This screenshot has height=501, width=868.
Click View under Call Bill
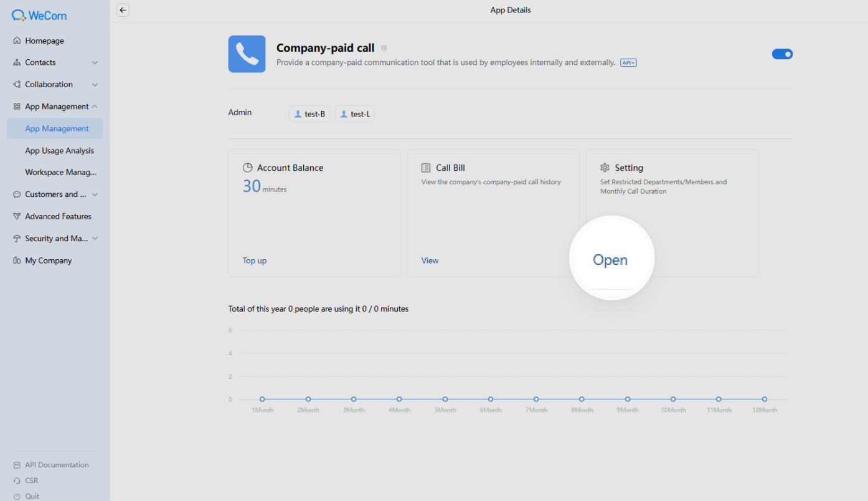430,260
